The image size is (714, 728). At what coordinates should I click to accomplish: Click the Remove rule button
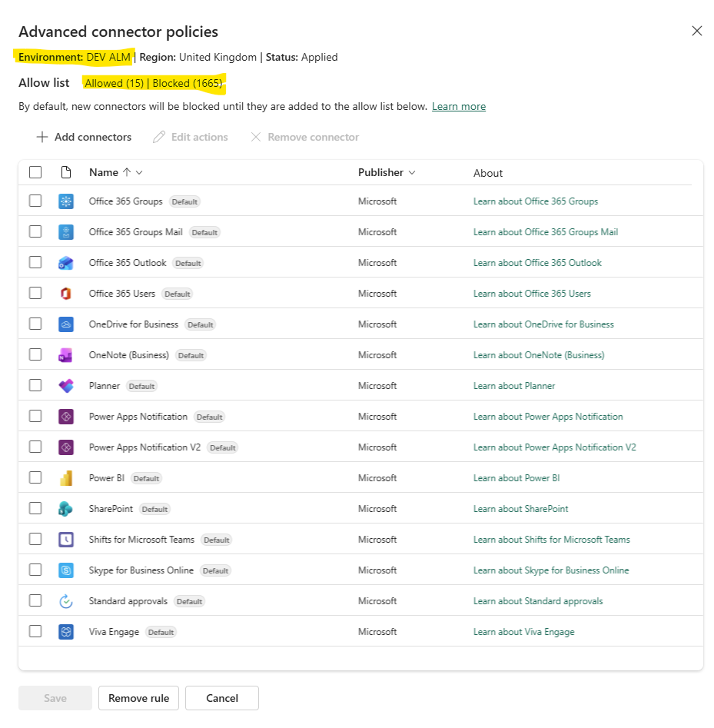coord(138,698)
